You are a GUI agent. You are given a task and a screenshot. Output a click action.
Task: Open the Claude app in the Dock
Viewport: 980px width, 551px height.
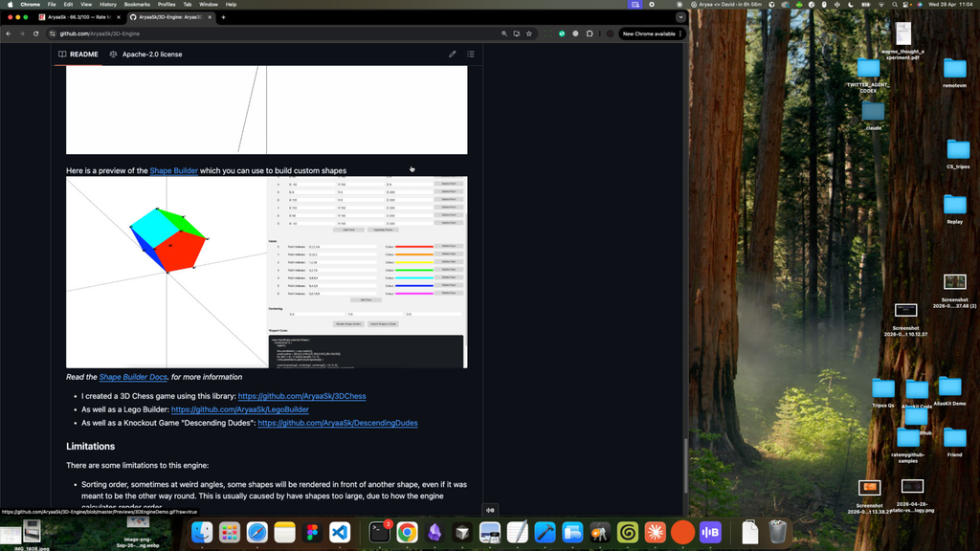pos(655,532)
